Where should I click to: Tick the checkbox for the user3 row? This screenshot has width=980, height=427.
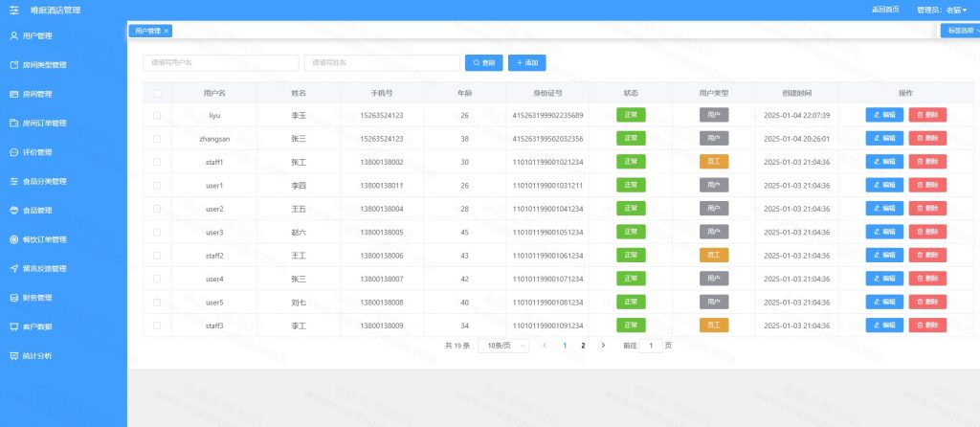coord(157,232)
